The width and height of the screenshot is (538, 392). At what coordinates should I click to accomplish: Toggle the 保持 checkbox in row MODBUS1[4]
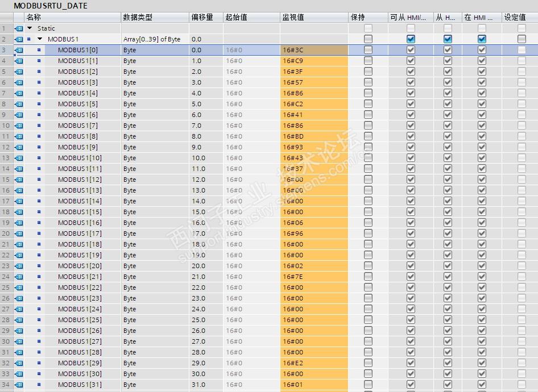coord(368,93)
